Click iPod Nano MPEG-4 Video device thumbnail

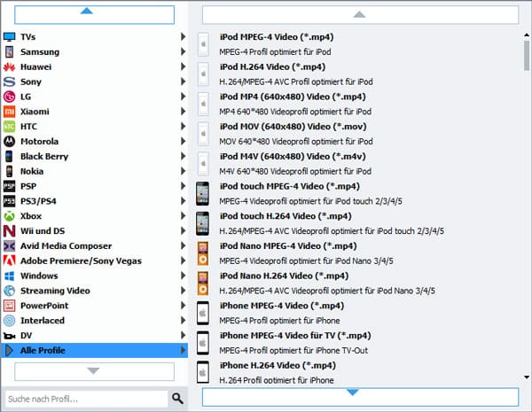202,253
